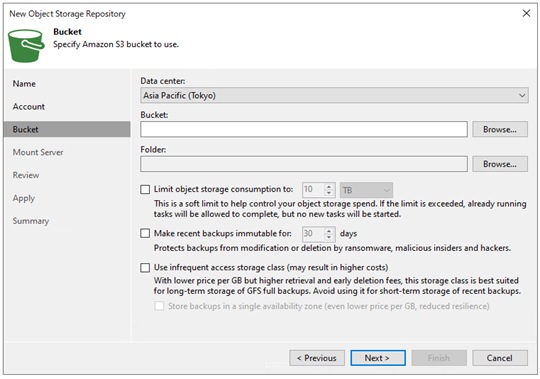This screenshot has width=540, height=379.
Task: Click the immutable days number field
Action: tap(313, 234)
